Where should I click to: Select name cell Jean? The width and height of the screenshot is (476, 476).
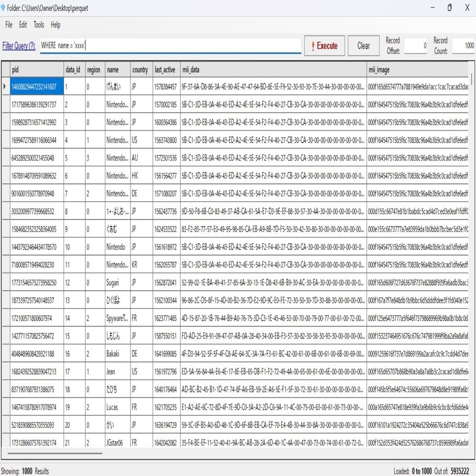click(x=118, y=371)
